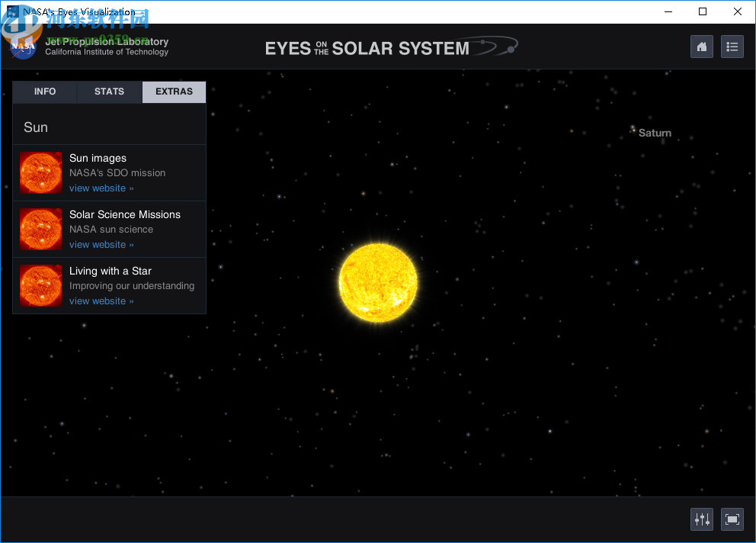Select the Saturn label in the sky view
The image size is (756, 543).
click(x=654, y=133)
